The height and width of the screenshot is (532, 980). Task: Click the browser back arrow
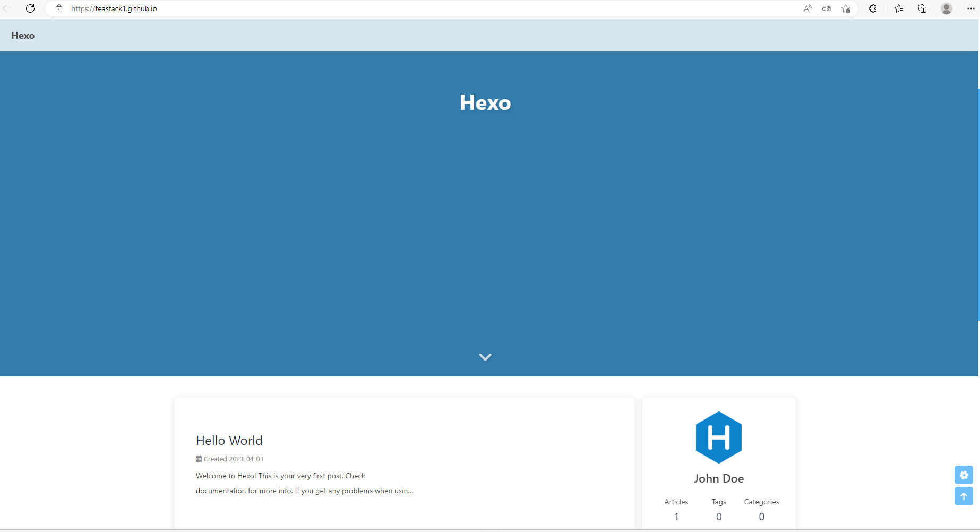[x=7, y=8]
